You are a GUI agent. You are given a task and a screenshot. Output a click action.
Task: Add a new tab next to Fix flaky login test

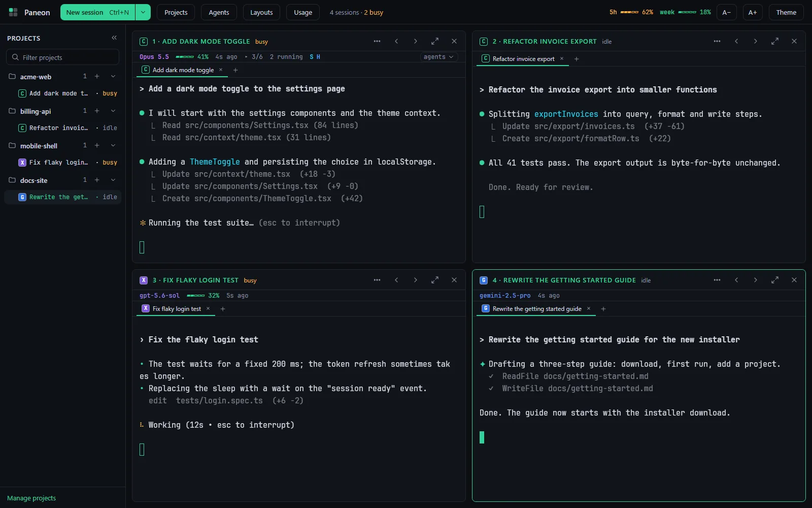[x=223, y=309]
